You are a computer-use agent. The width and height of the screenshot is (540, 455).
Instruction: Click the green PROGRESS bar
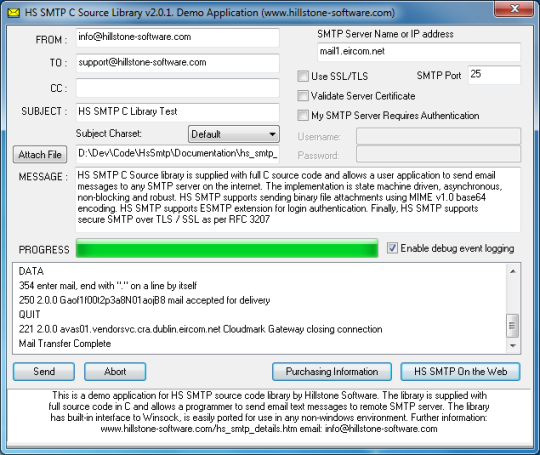227,248
